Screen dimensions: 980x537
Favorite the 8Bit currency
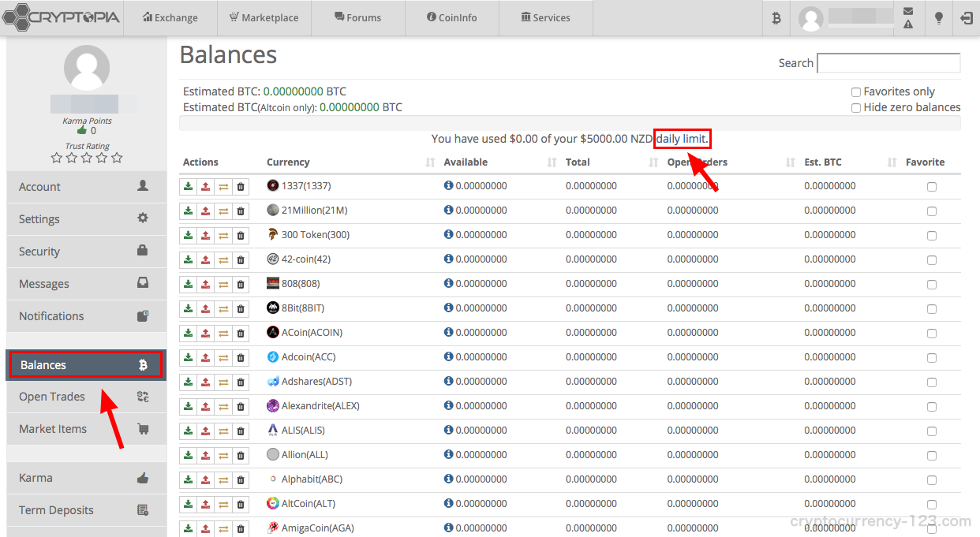click(x=932, y=309)
